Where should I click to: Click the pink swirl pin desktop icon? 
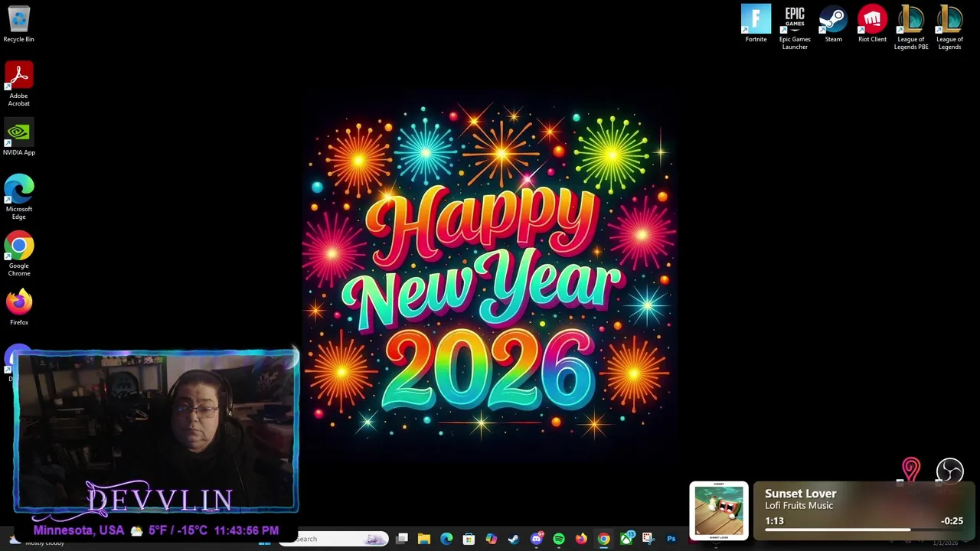(910, 470)
